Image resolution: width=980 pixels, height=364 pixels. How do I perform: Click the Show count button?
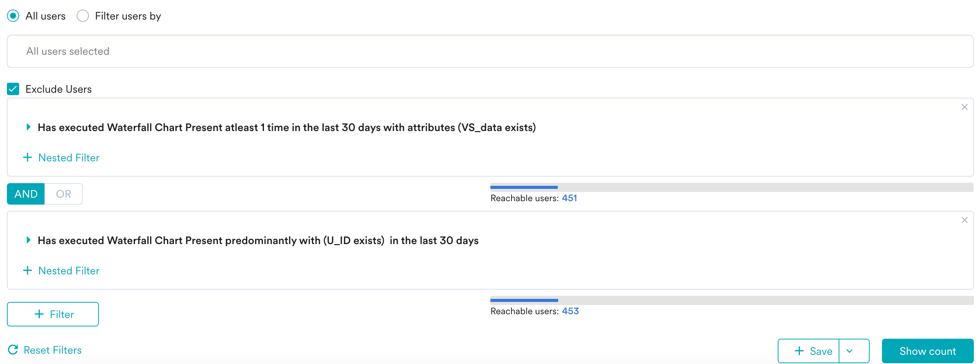point(928,351)
